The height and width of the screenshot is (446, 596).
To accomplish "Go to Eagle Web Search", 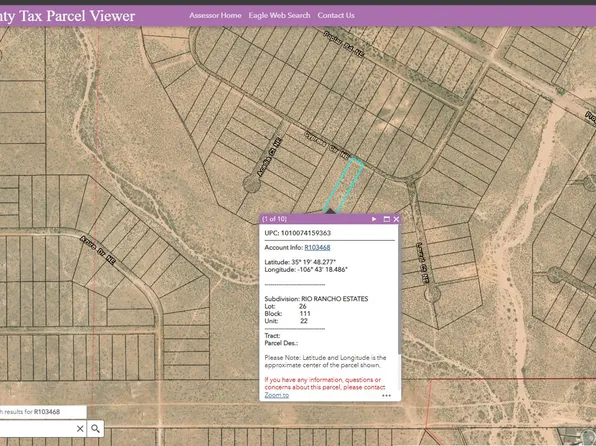I will [x=279, y=16].
